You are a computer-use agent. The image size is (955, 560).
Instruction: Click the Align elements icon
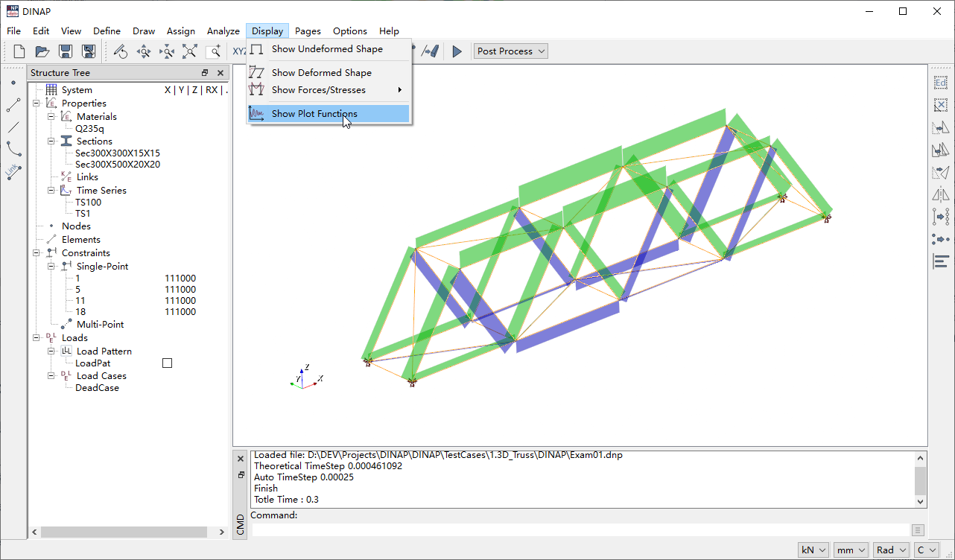pyautogui.click(x=940, y=261)
